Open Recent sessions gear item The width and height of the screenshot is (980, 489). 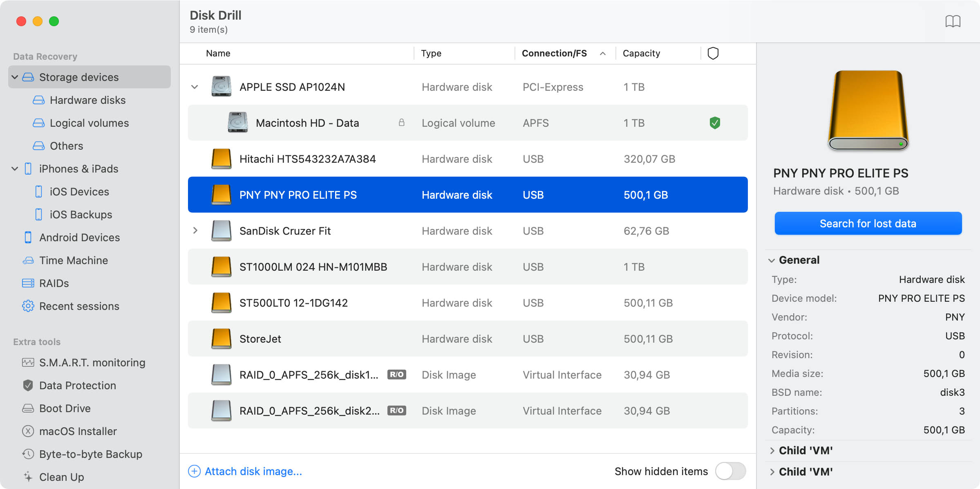[79, 306]
